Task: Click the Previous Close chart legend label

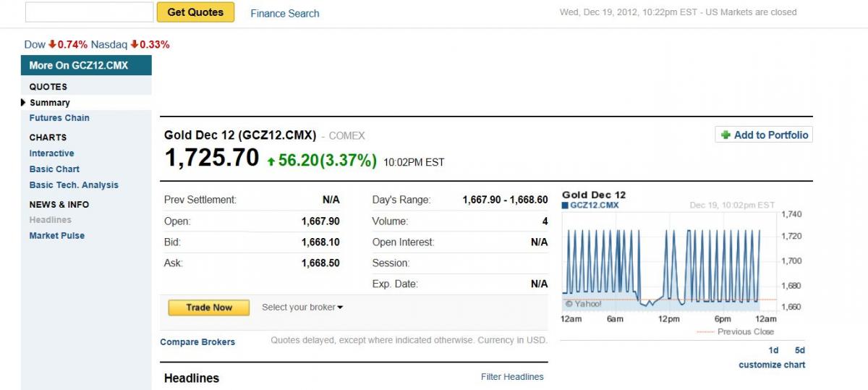Action: 745,332
